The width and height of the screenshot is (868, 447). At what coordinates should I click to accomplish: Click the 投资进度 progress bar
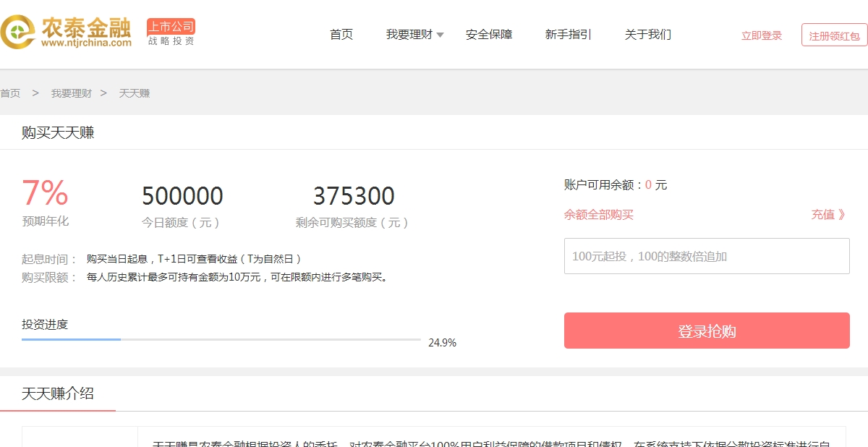coord(221,339)
